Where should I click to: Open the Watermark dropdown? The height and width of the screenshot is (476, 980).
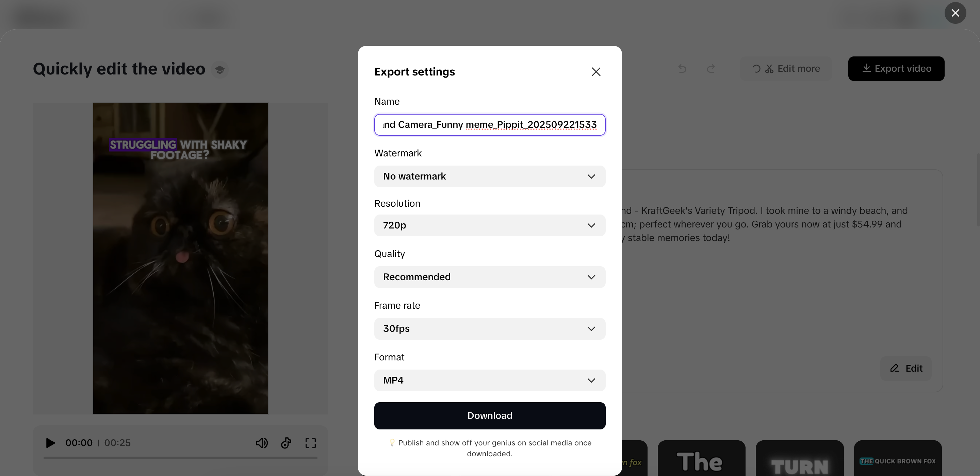point(489,176)
